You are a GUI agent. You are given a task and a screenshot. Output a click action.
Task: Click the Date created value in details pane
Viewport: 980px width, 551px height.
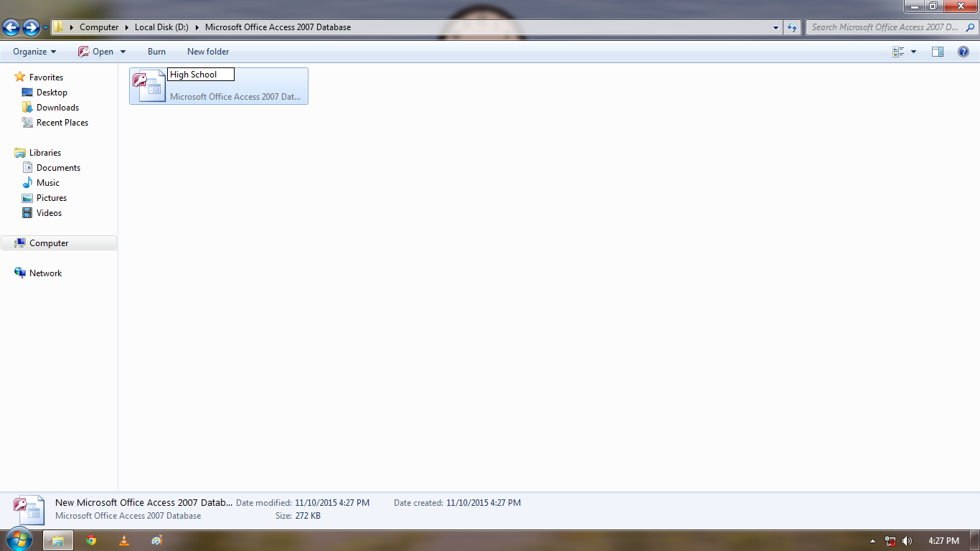[x=484, y=503]
